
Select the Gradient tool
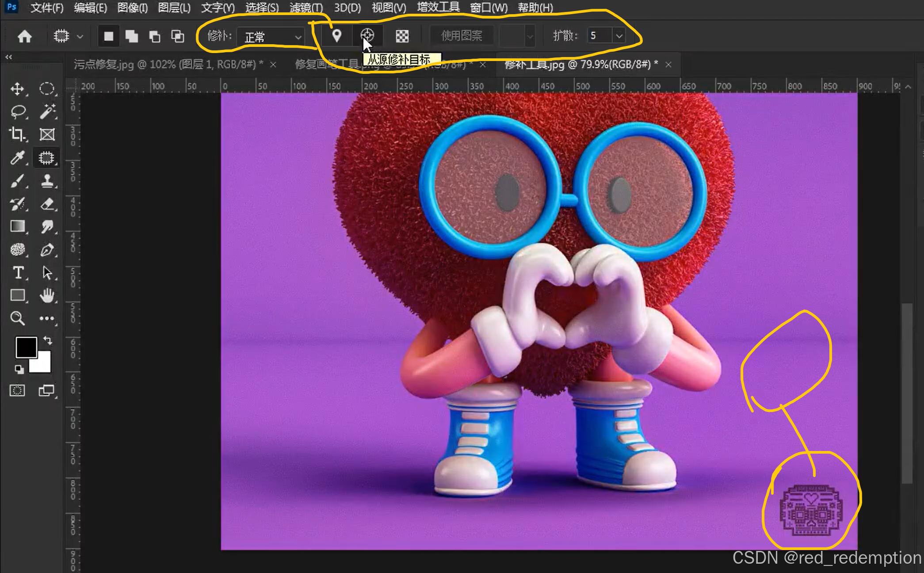point(17,227)
